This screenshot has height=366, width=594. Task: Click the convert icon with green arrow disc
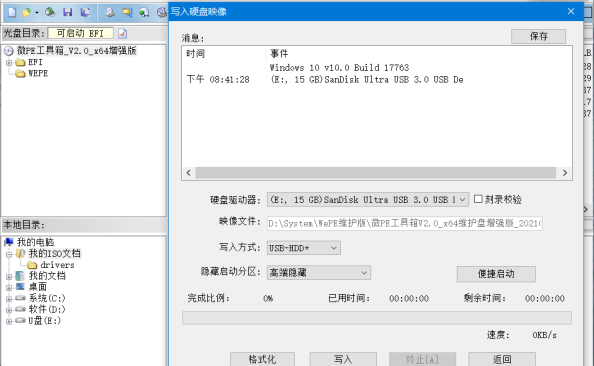(144, 13)
